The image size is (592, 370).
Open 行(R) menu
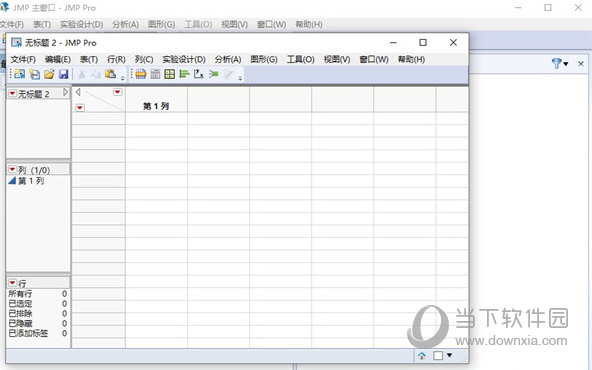tap(116, 59)
